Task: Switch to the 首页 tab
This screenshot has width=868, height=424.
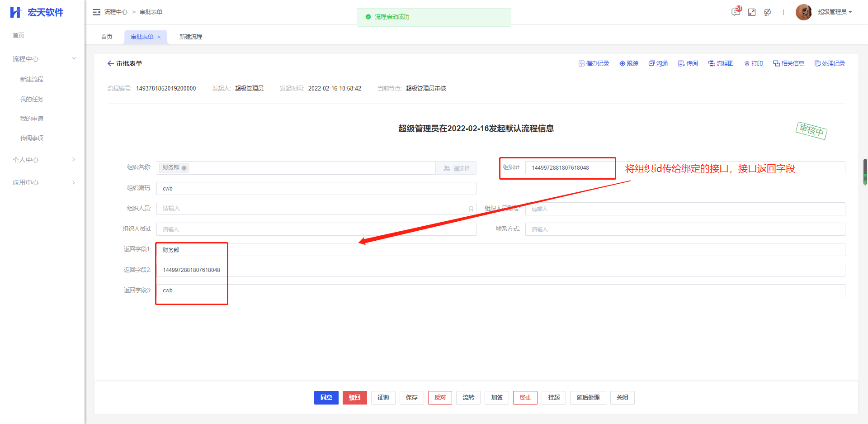Action: [x=107, y=37]
